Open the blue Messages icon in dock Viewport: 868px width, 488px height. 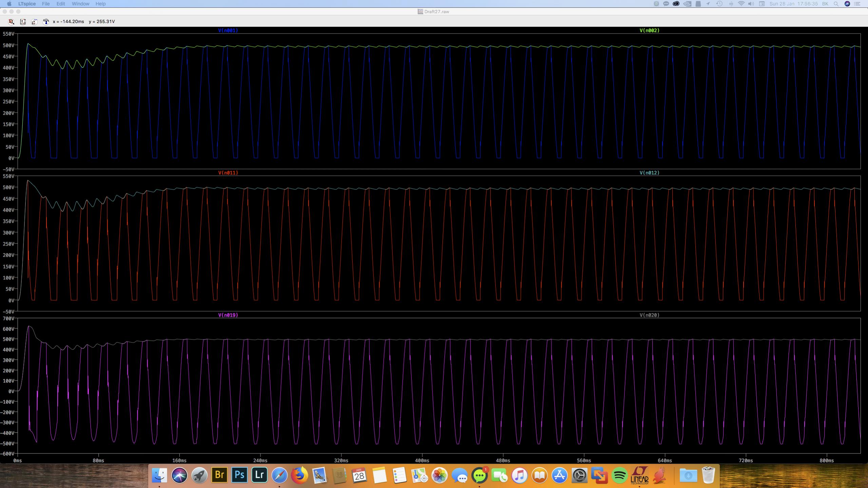[x=460, y=475]
